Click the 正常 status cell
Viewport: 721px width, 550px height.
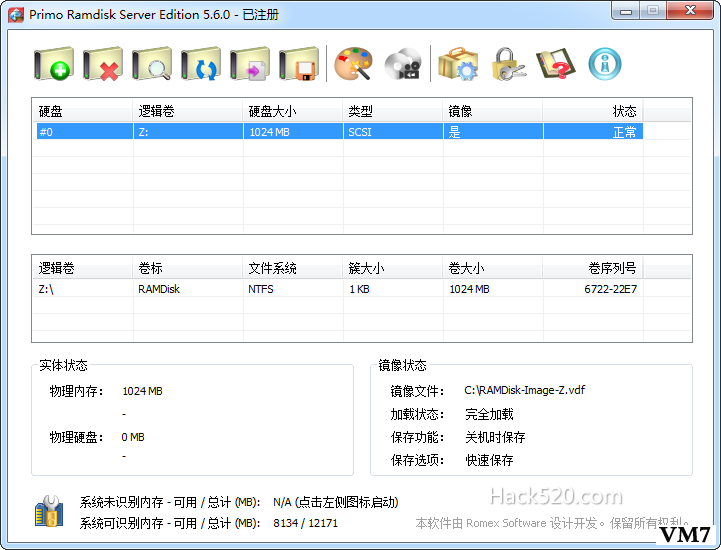[x=593, y=132]
